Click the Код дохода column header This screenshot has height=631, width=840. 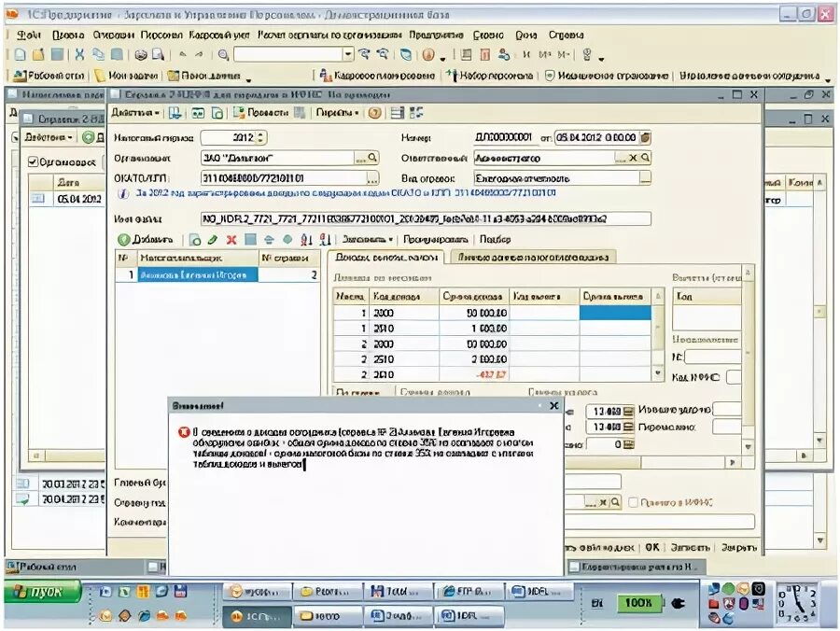point(404,296)
